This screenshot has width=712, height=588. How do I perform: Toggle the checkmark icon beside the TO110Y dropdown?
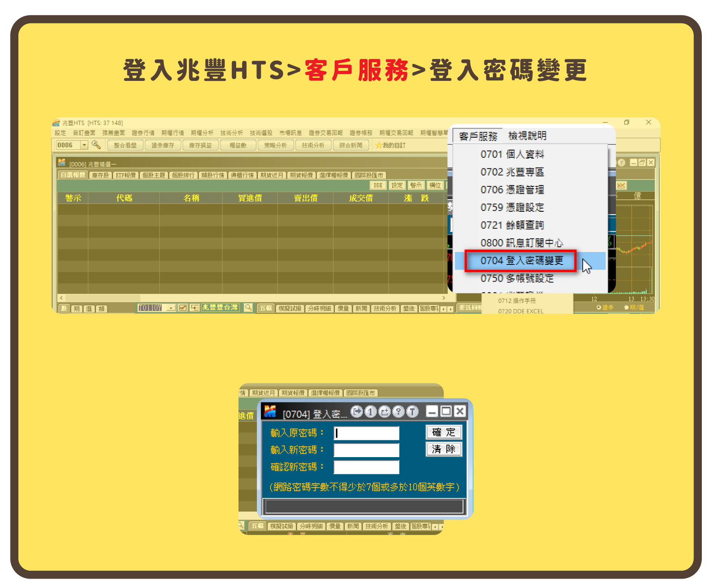pyautogui.click(x=183, y=308)
